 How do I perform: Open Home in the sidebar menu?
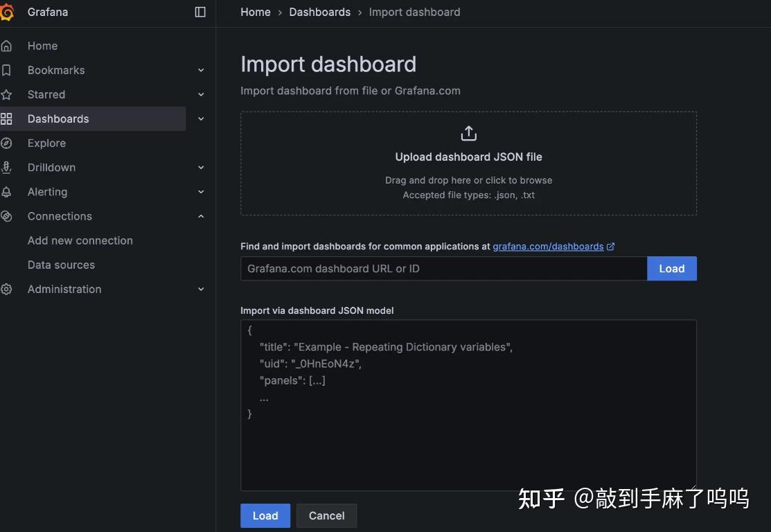(42, 46)
